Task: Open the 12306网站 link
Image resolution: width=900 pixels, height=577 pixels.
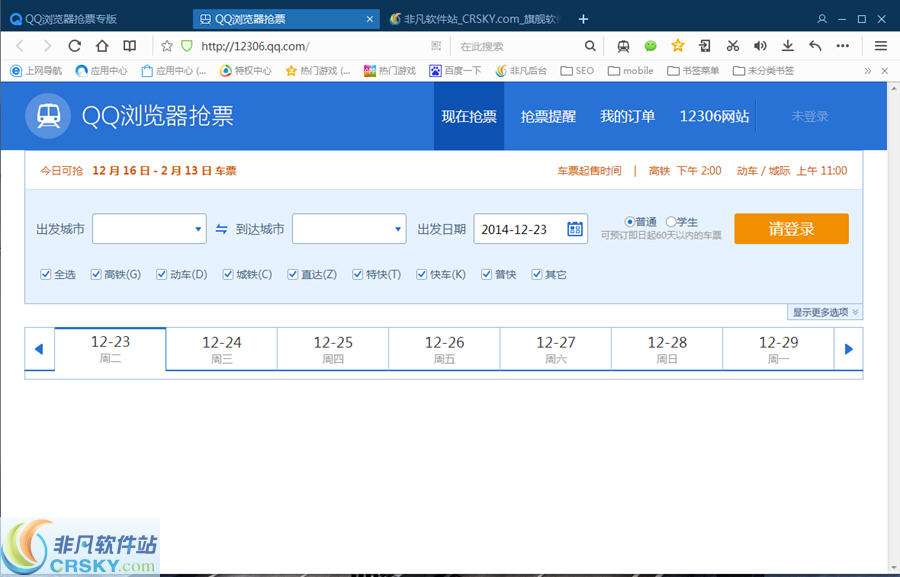Action: pos(714,116)
